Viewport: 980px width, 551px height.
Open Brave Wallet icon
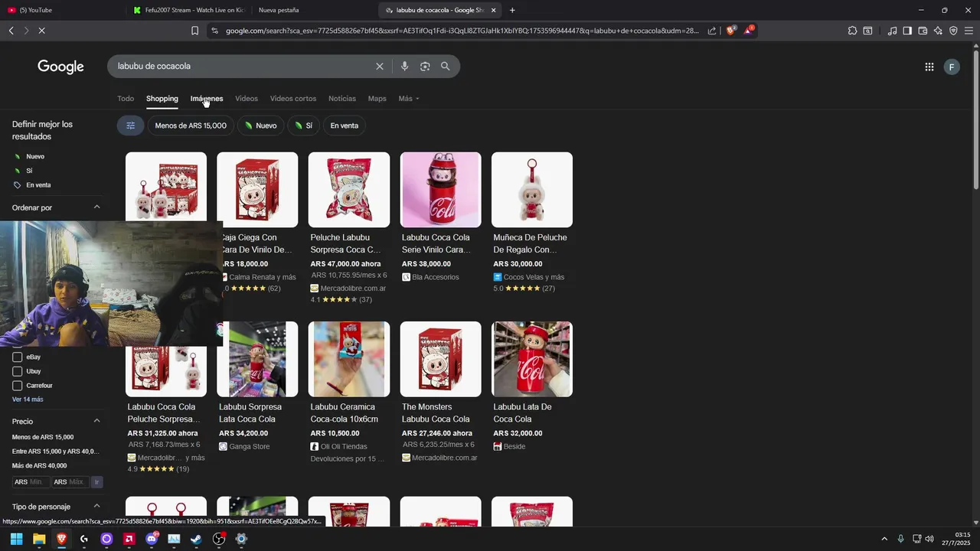pos(923,31)
